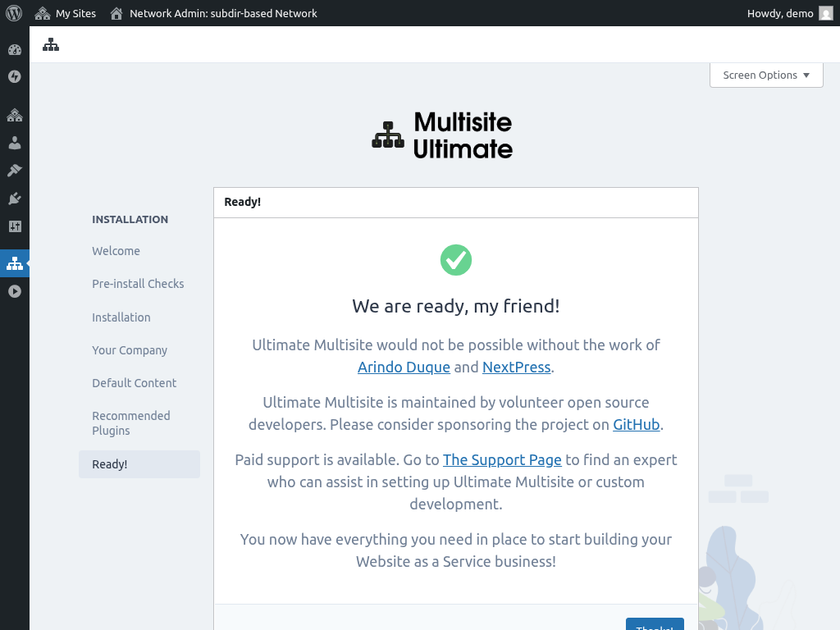
Task: Open The Support Page link
Action: [502, 459]
